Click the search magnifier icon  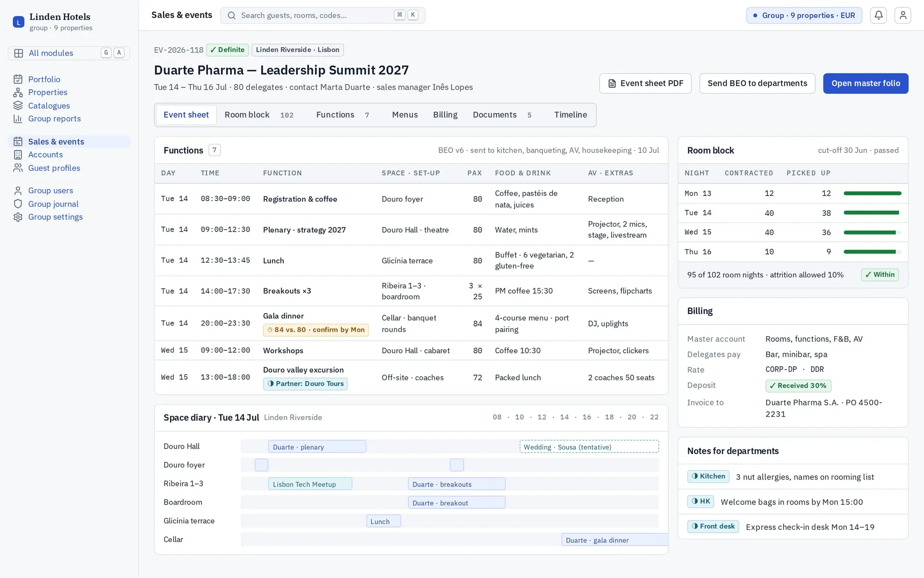231,15
